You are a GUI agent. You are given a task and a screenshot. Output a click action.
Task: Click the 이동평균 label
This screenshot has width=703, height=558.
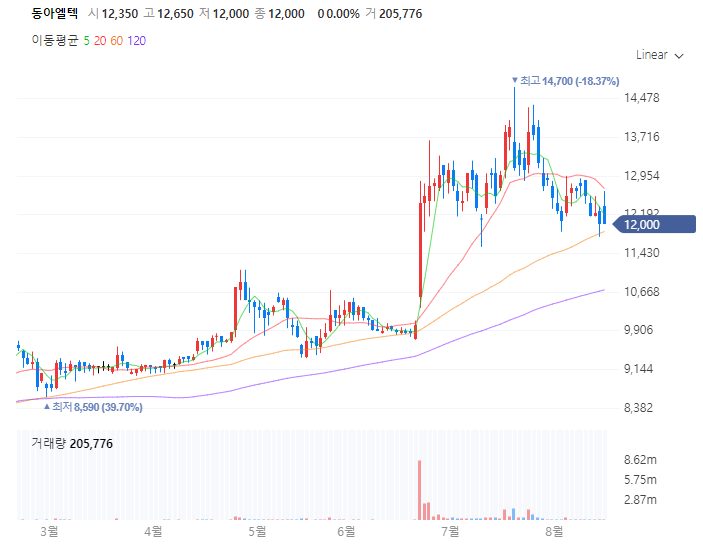[55, 40]
